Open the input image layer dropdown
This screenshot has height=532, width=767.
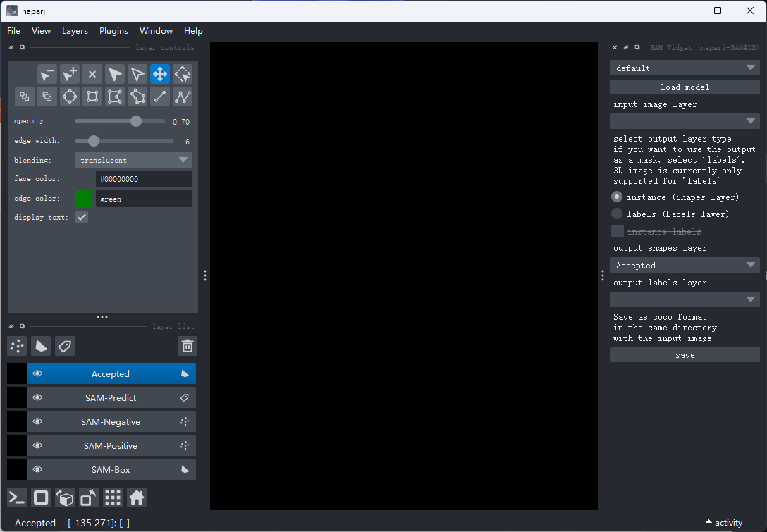point(685,121)
